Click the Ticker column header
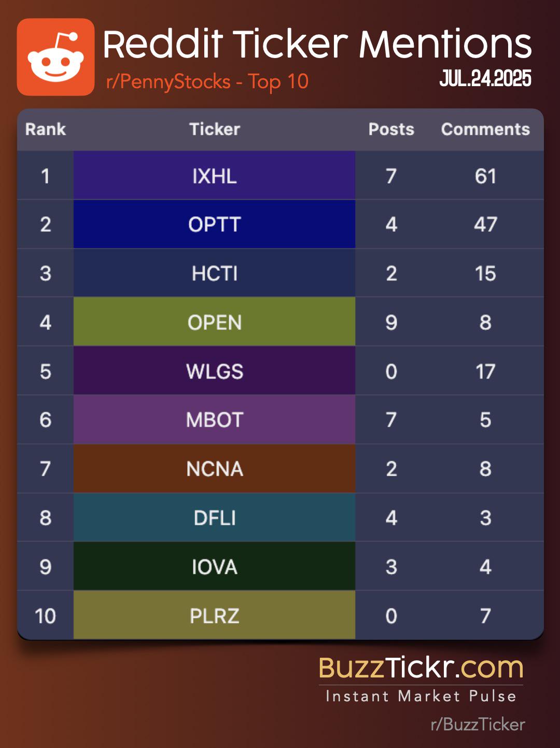This screenshot has width=560, height=748. pyautogui.click(x=215, y=129)
